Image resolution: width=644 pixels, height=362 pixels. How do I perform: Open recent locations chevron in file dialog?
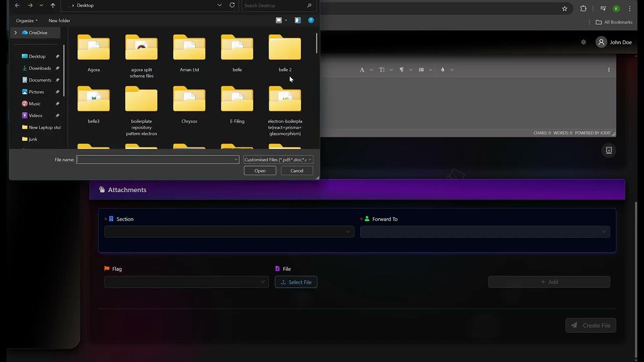tap(41, 5)
